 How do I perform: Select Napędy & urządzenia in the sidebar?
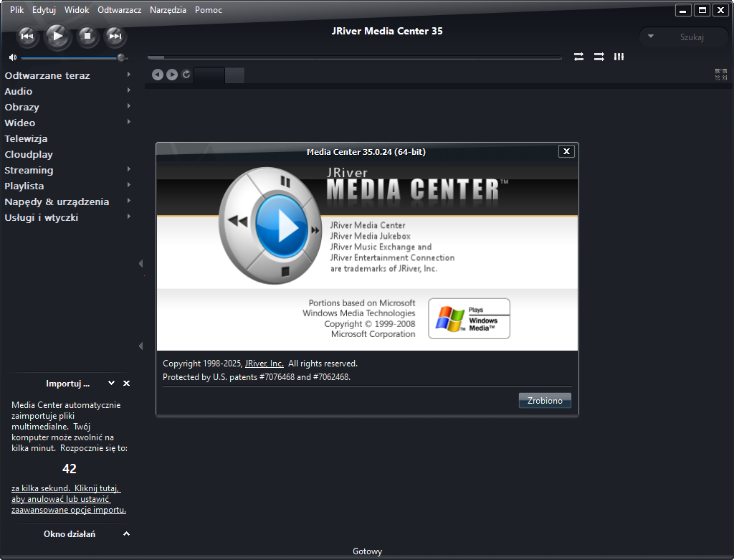57,201
